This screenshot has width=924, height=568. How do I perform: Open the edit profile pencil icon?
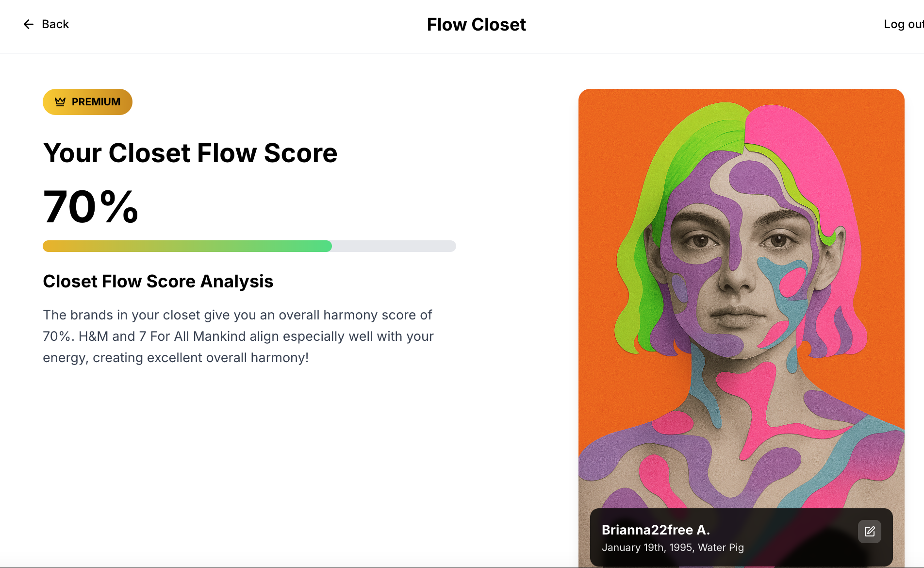tap(869, 532)
